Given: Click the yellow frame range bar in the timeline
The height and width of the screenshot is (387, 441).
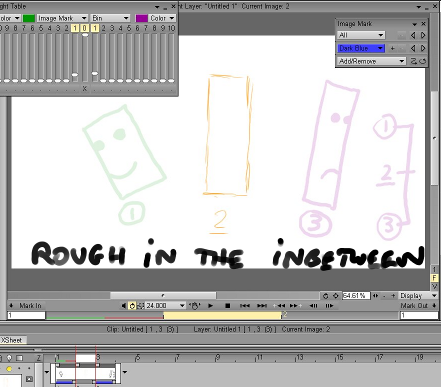Looking at the screenshot, I should pyautogui.click(x=222, y=315).
